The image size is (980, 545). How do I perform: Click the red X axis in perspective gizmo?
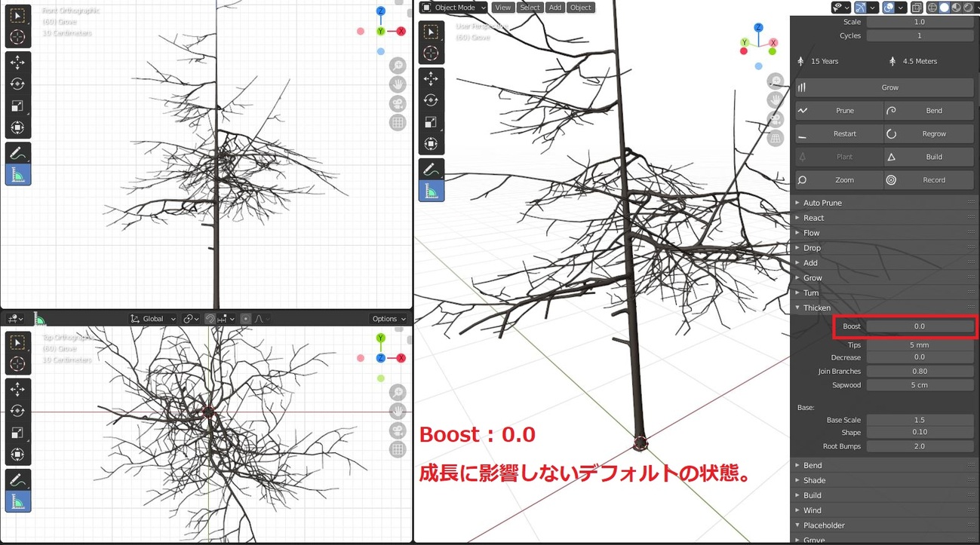[773, 43]
